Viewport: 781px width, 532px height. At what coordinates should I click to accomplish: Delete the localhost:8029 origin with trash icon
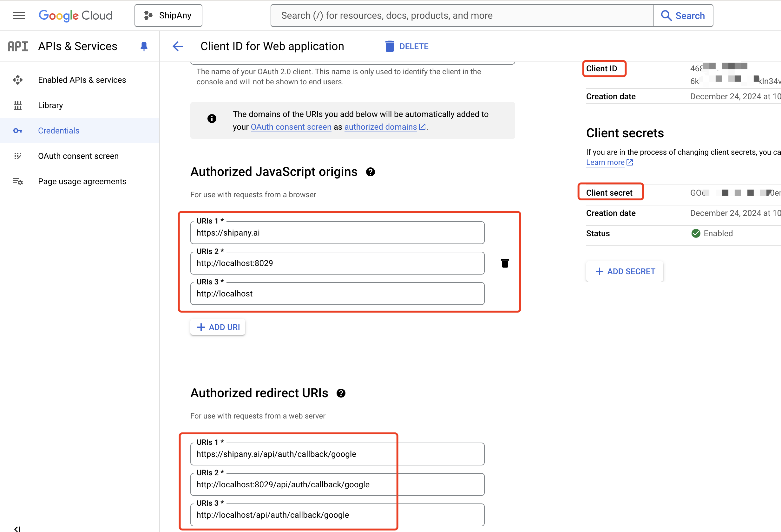(x=505, y=263)
